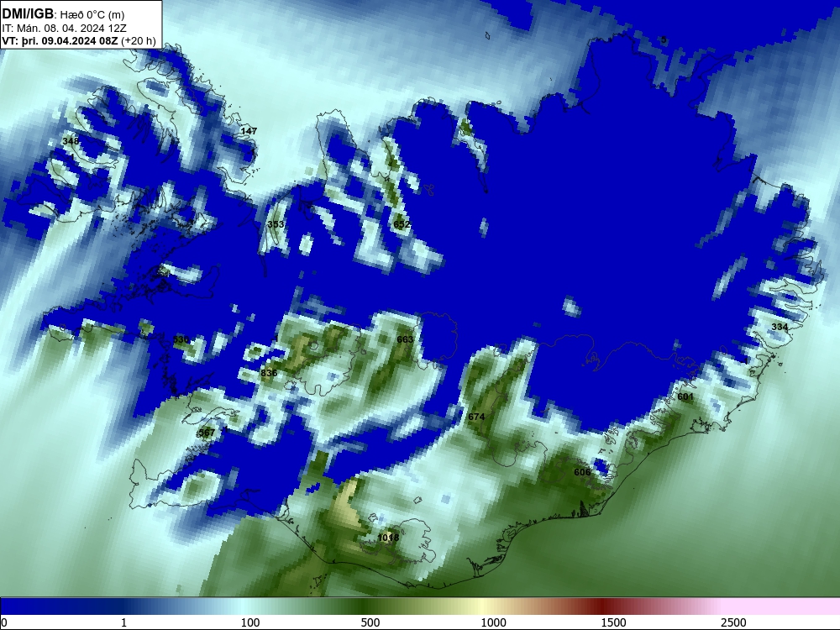Click the color scale label 500
This screenshot has width=840, height=630.
coord(370,622)
